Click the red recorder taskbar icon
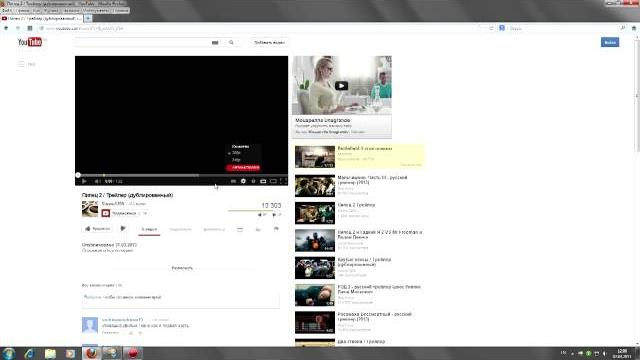The width and height of the screenshot is (640, 360). [133, 353]
